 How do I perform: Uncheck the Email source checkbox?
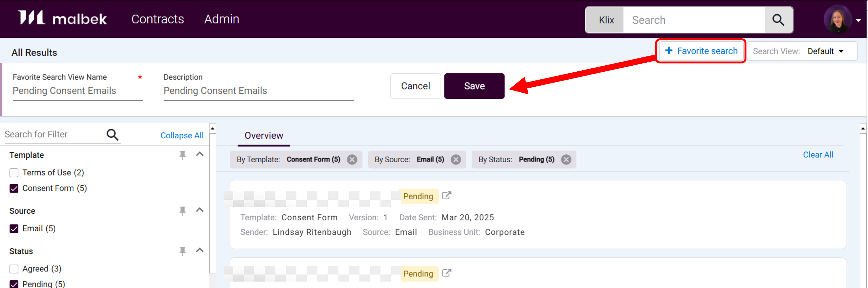14,229
